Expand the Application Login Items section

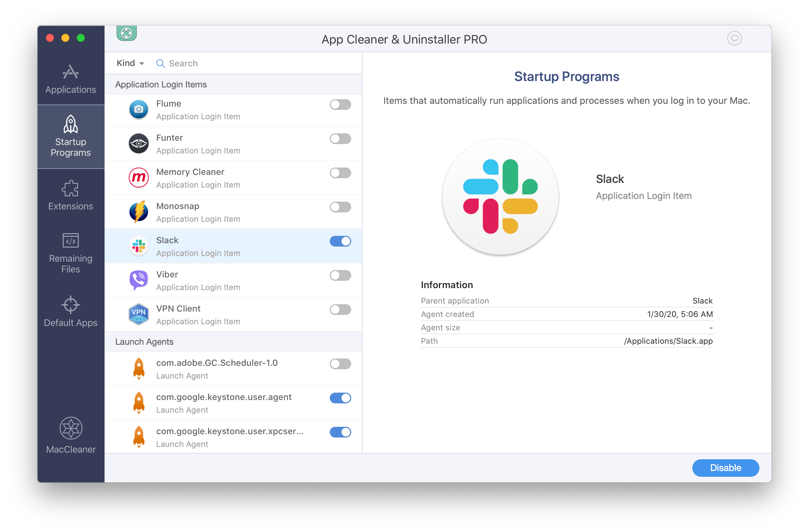(162, 84)
